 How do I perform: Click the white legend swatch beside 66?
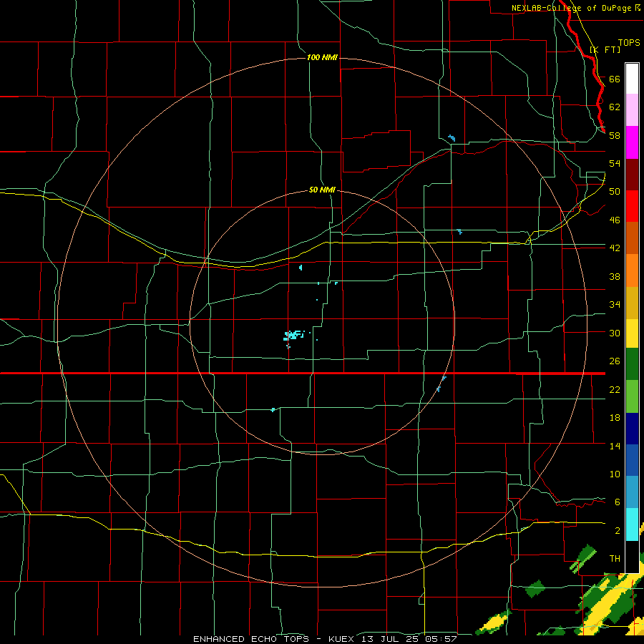[x=632, y=79]
